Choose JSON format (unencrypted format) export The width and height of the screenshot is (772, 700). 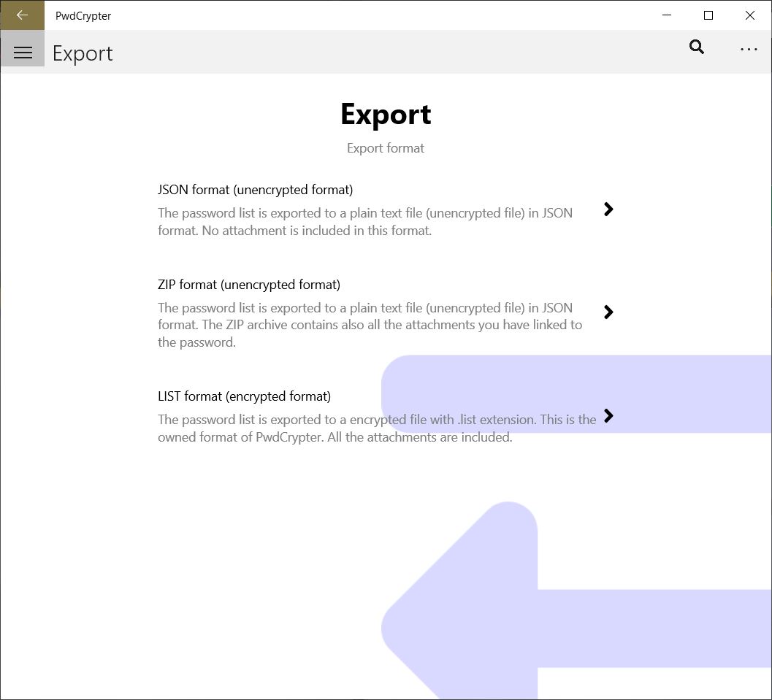(255, 189)
